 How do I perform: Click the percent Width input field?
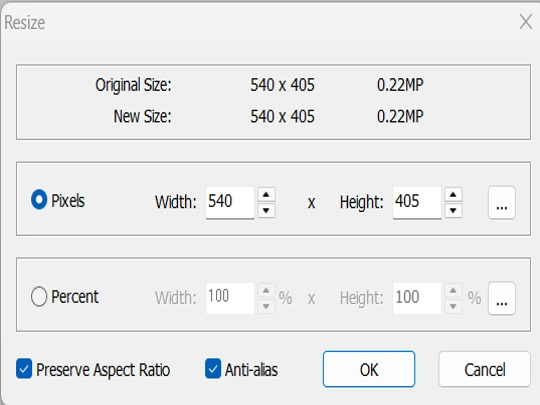[x=230, y=298]
